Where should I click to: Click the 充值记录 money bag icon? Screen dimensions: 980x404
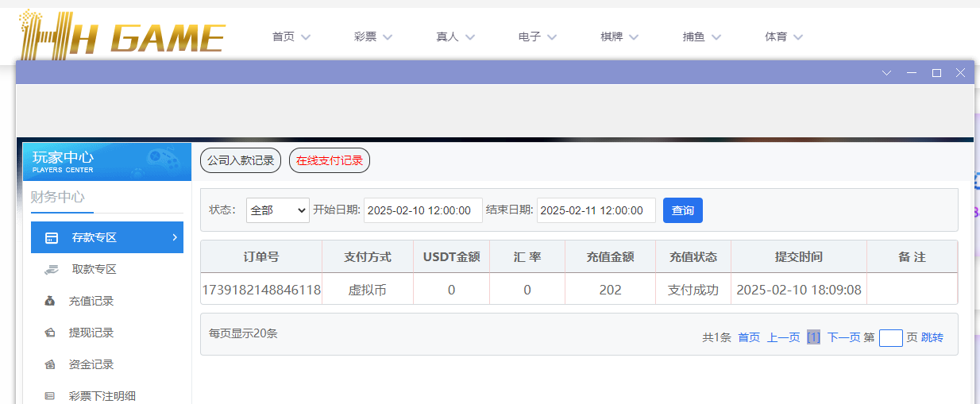[51, 301]
